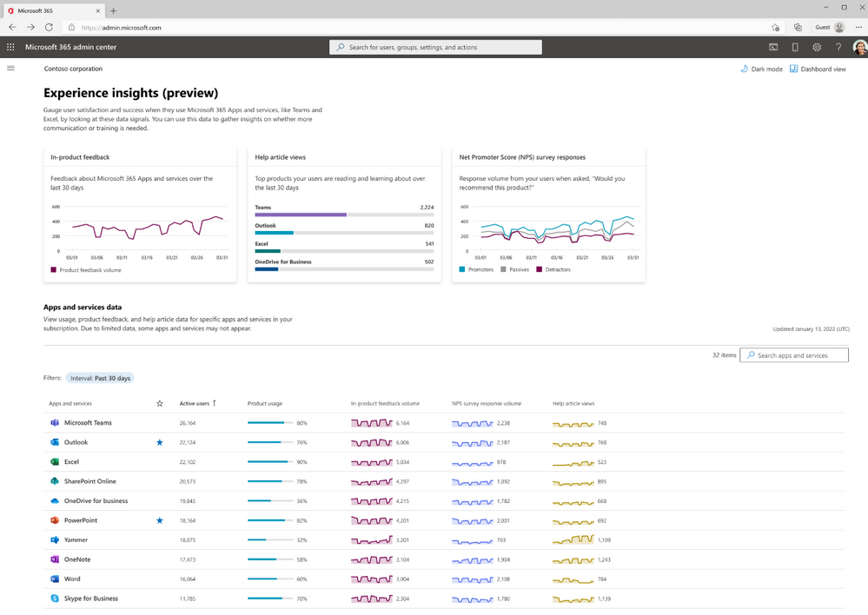868x615 pixels.
Task: Click Word NPS survey response sparkline
Action: point(472,579)
